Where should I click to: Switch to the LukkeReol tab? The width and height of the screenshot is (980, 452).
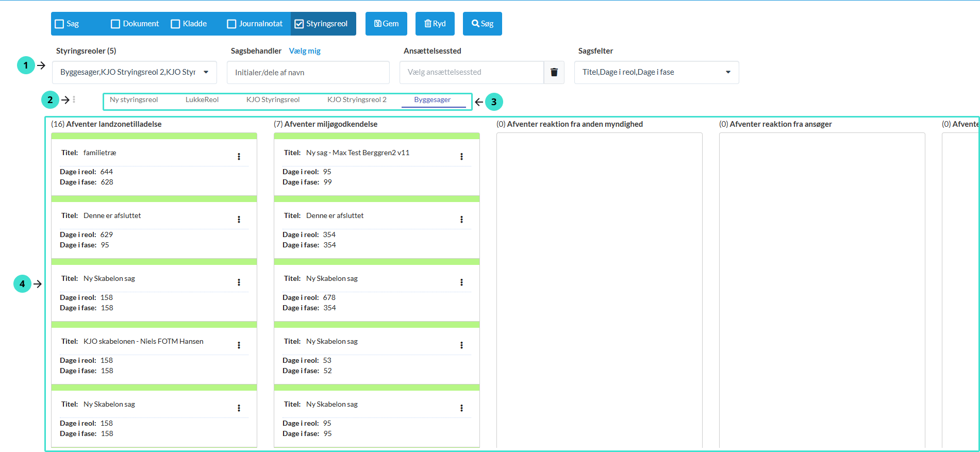(x=202, y=100)
